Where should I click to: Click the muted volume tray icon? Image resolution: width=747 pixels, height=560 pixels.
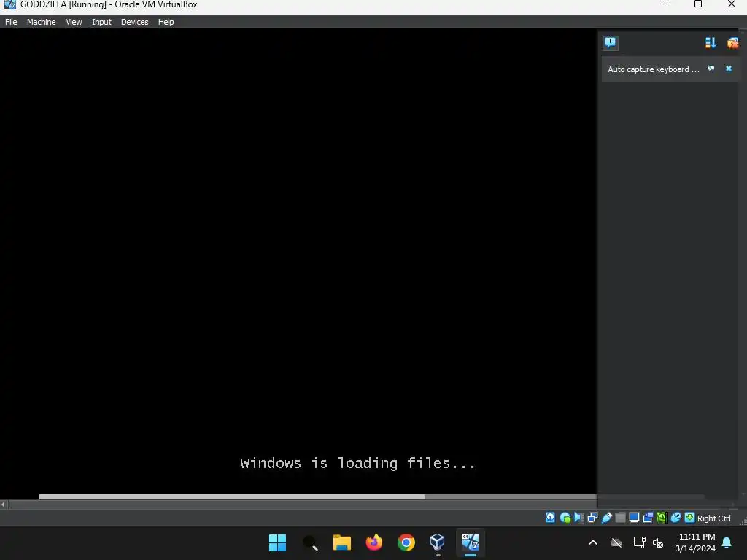(658, 542)
